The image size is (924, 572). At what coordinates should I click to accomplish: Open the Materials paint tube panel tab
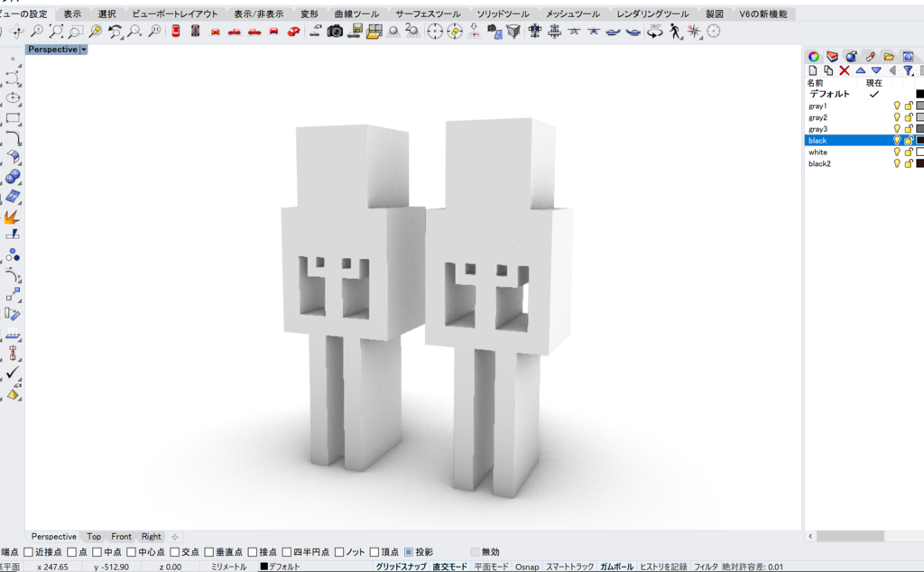tap(870, 57)
